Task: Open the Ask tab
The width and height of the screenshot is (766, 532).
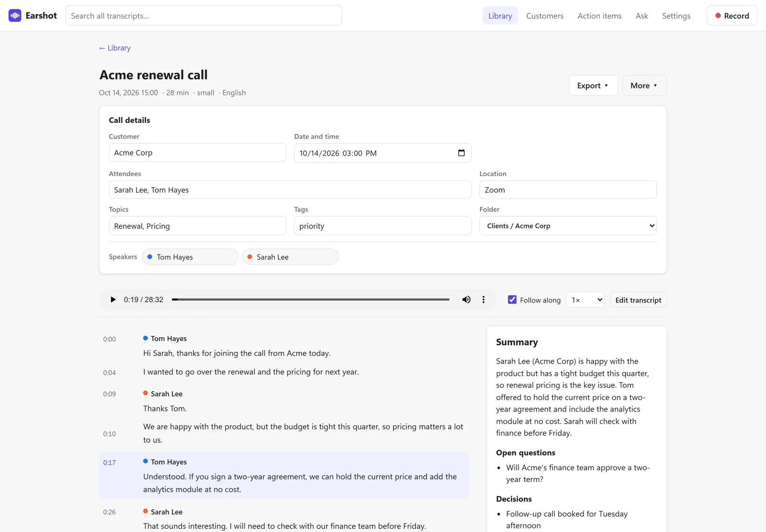Action: (642, 16)
